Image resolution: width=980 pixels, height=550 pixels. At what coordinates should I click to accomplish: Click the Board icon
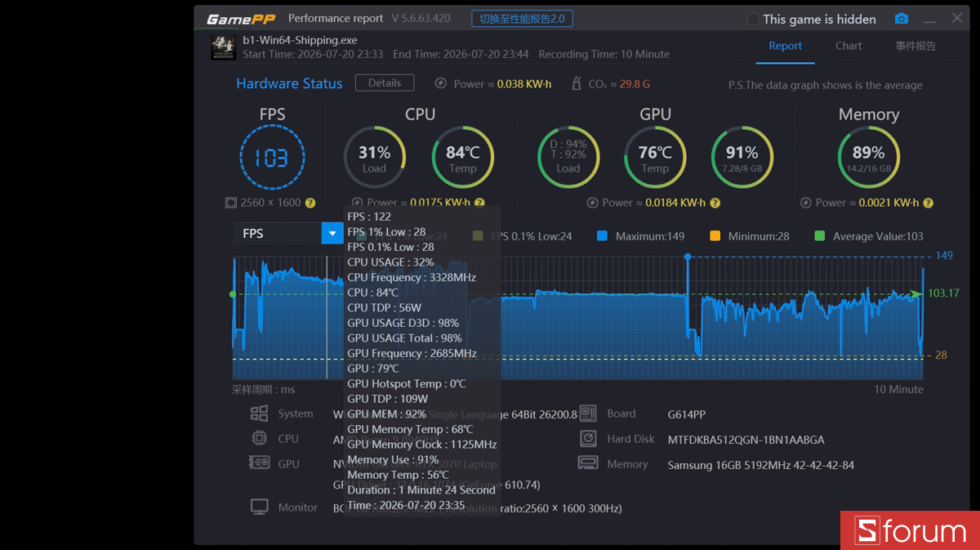(x=588, y=414)
